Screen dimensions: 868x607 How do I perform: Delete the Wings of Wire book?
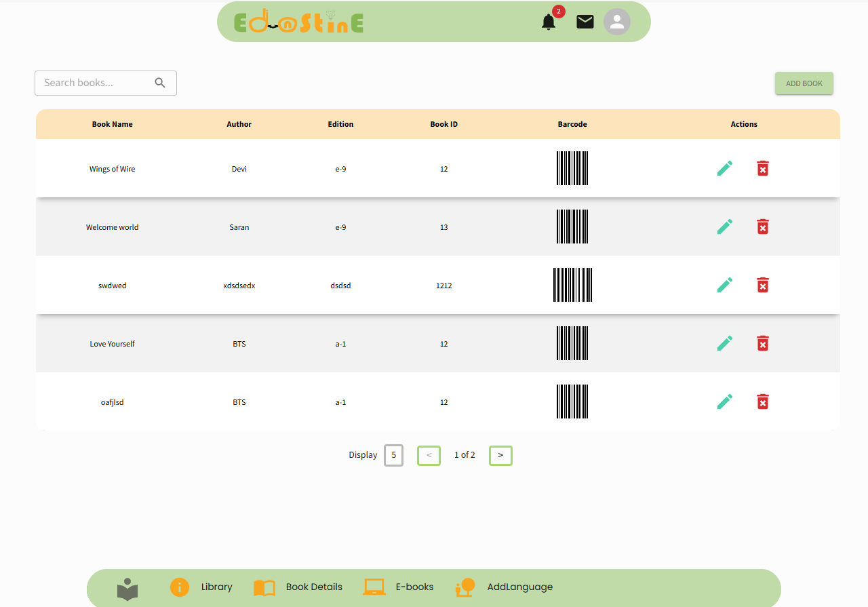762,168
